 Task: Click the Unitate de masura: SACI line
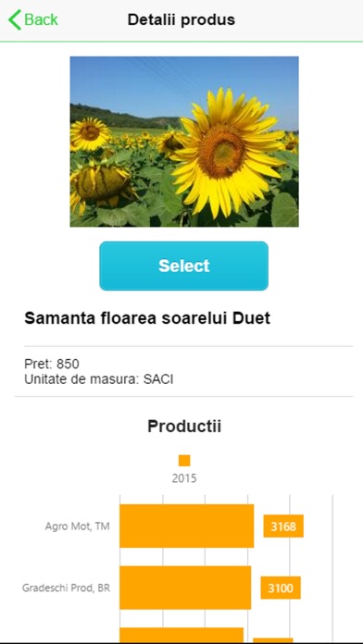tap(99, 379)
